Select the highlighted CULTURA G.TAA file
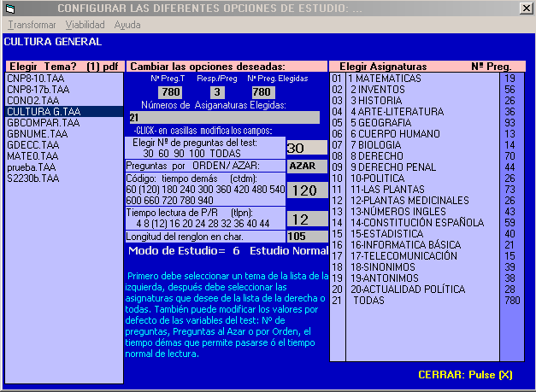 pyautogui.click(x=64, y=112)
